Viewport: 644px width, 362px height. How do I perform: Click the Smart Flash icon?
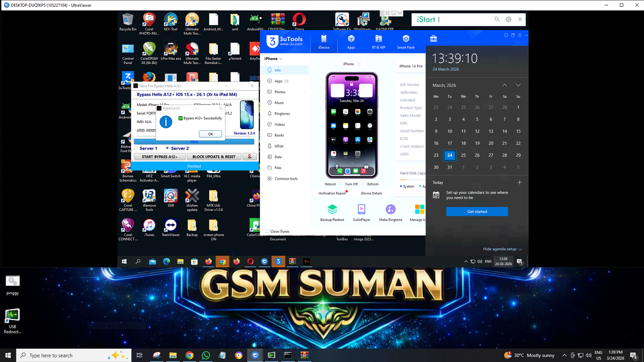(x=406, y=41)
